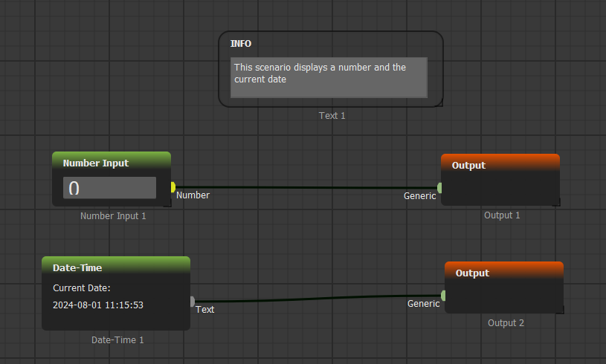The width and height of the screenshot is (606, 364).
Task: Click the resize corner of Output 1 node
Action: point(556,201)
